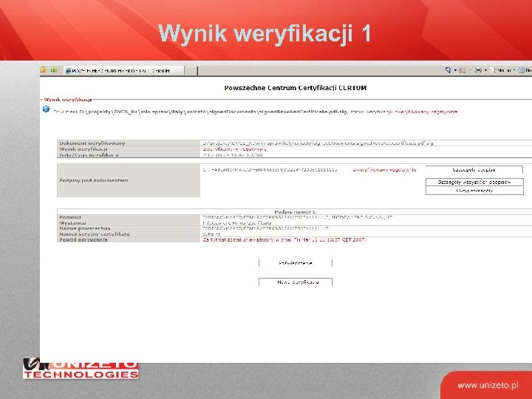Open the Page (Strona) toolbar menu

click(x=503, y=71)
